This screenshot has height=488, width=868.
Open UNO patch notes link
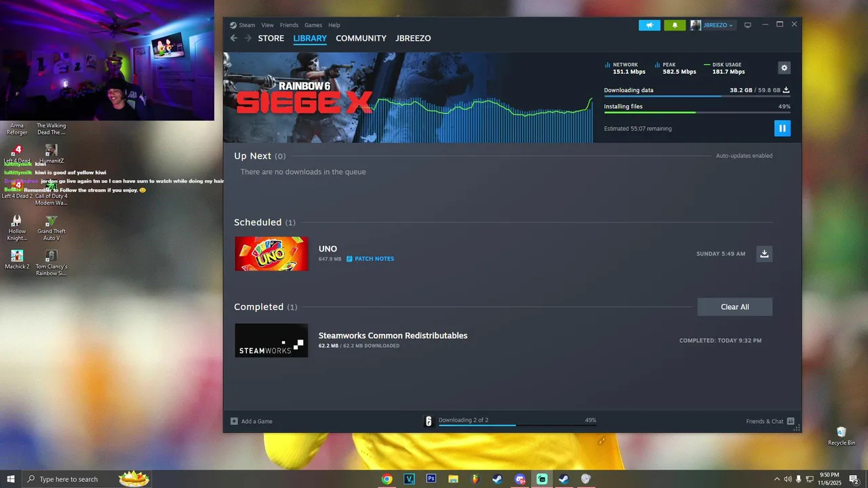[370, 259]
